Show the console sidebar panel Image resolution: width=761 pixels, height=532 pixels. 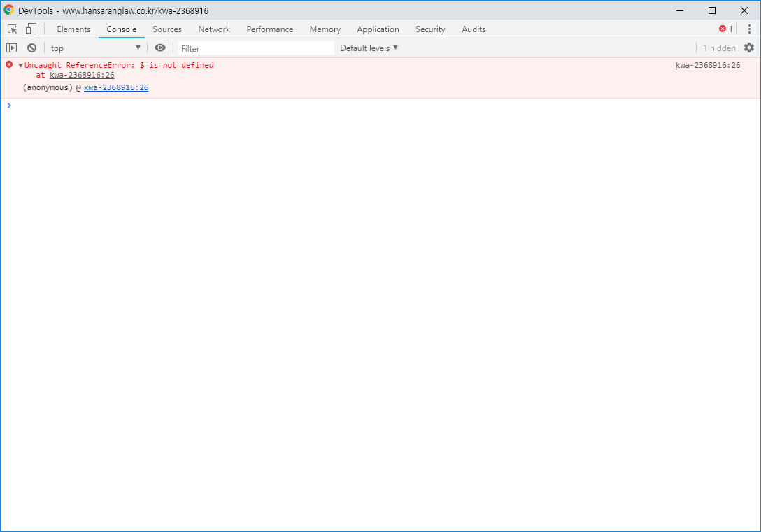click(11, 48)
